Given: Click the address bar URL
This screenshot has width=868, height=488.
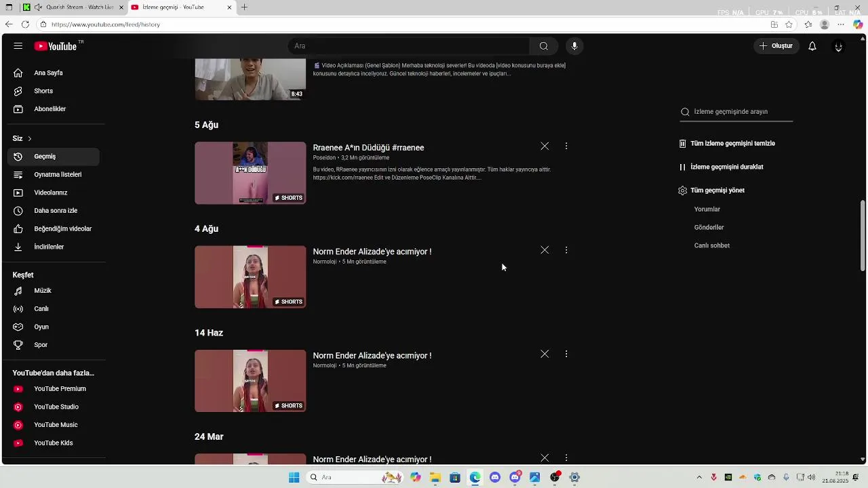Looking at the screenshot, I should 106,24.
